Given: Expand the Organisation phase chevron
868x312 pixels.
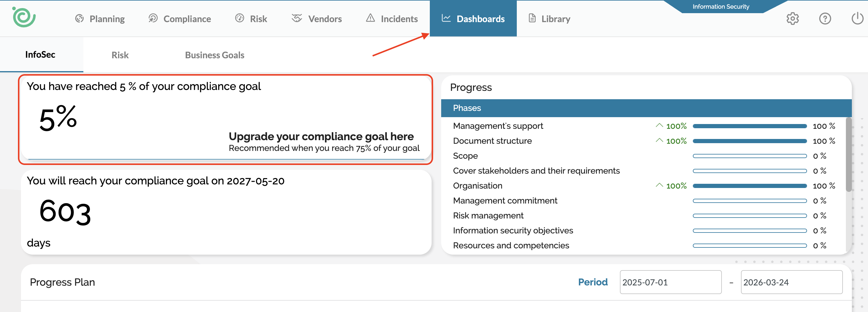Looking at the screenshot, I should [659, 185].
